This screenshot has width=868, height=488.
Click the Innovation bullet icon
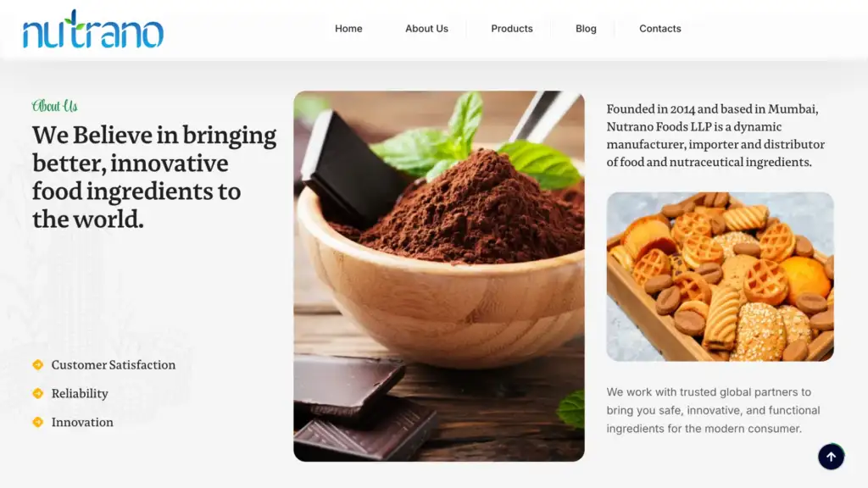tap(37, 422)
